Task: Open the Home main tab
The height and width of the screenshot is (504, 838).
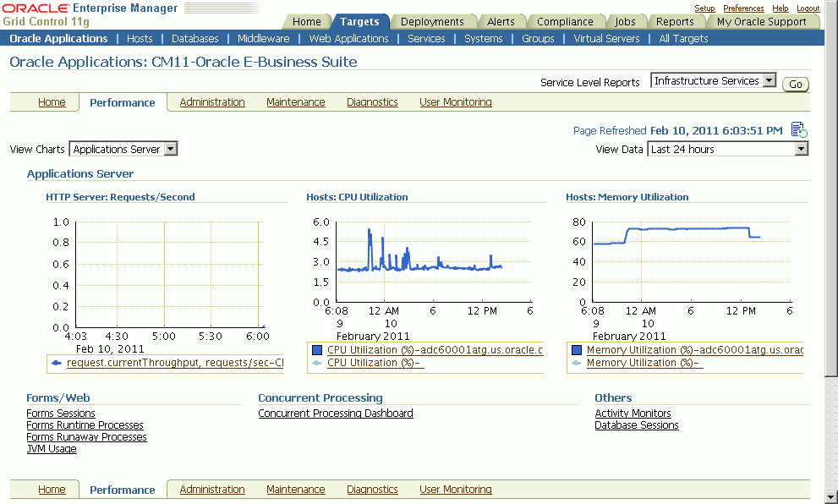Action: click(x=307, y=21)
